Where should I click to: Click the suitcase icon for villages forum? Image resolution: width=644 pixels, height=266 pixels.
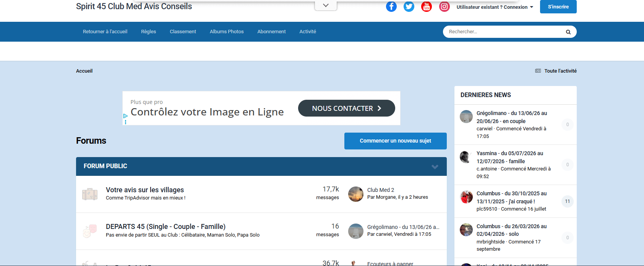pos(90,194)
